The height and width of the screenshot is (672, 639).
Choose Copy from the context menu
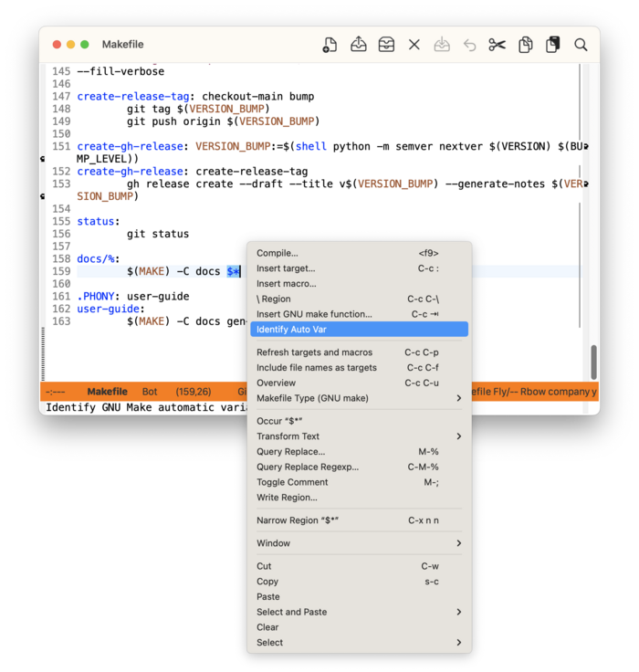(359, 582)
